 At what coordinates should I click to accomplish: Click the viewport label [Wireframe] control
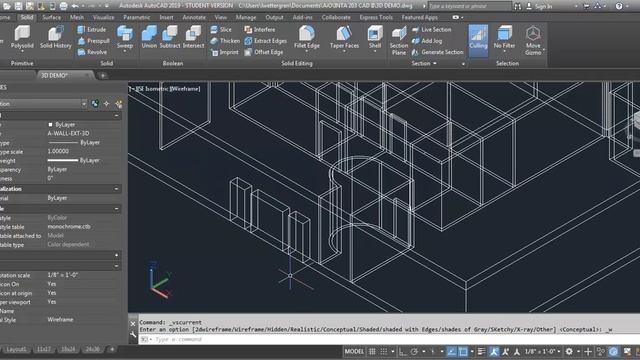pos(185,89)
